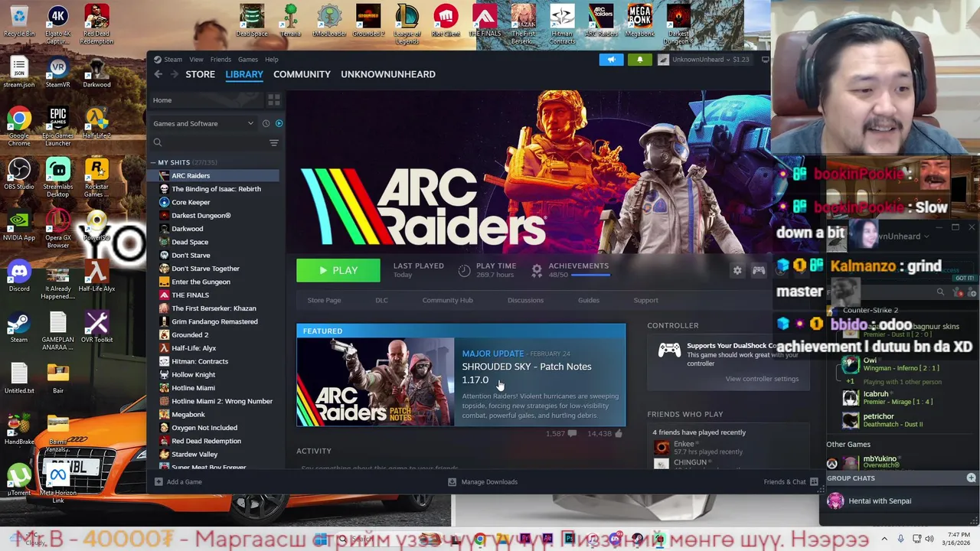Open the View menu
Viewport: 980px width, 551px height.
tap(197, 59)
